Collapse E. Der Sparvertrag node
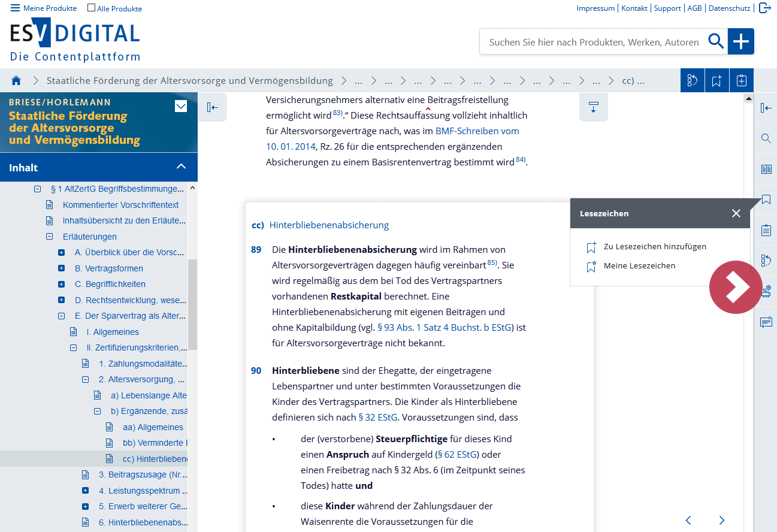Image resolution: width=777 pixels, height=532 pixels. click(x=61, y=316)
